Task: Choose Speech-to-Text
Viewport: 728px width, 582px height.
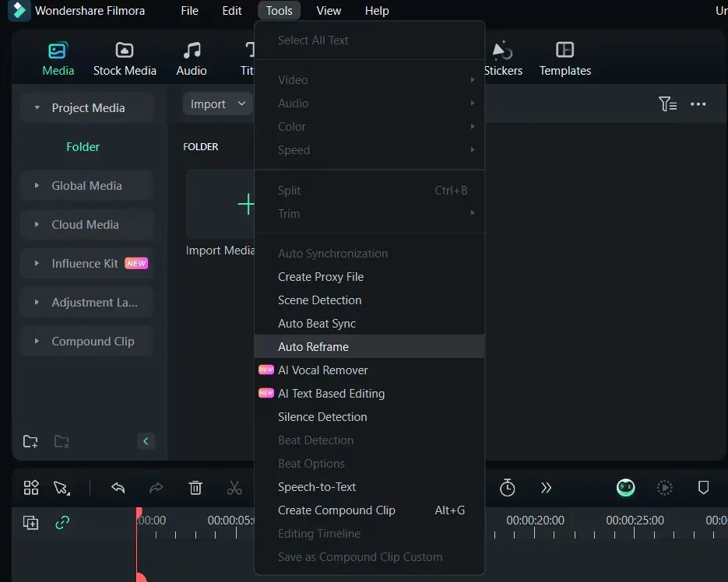Action: click(370, 487)
